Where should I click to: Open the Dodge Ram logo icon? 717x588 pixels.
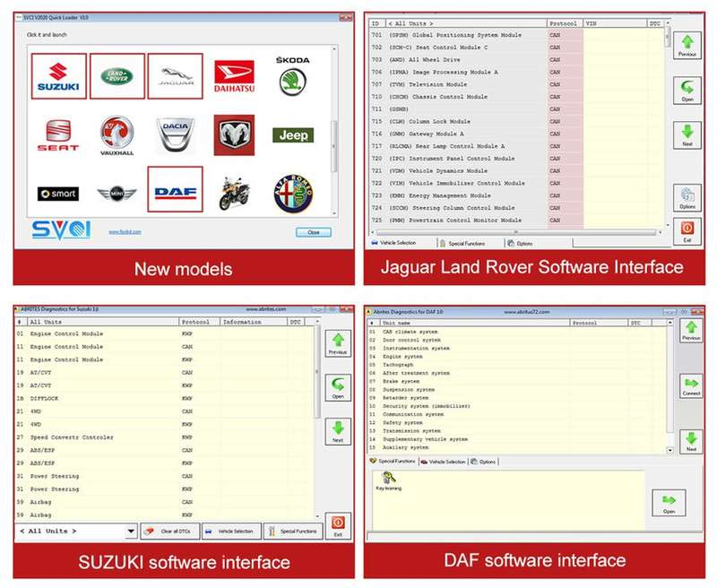coord(234,134)
